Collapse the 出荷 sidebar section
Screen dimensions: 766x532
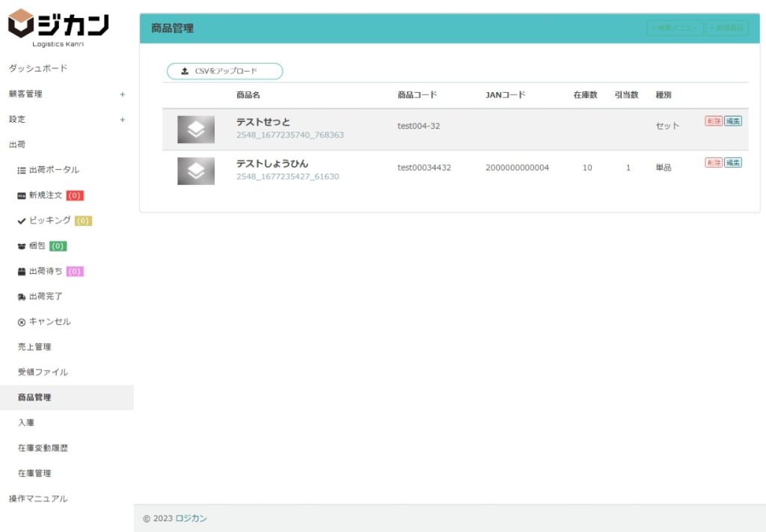(16, 144)
